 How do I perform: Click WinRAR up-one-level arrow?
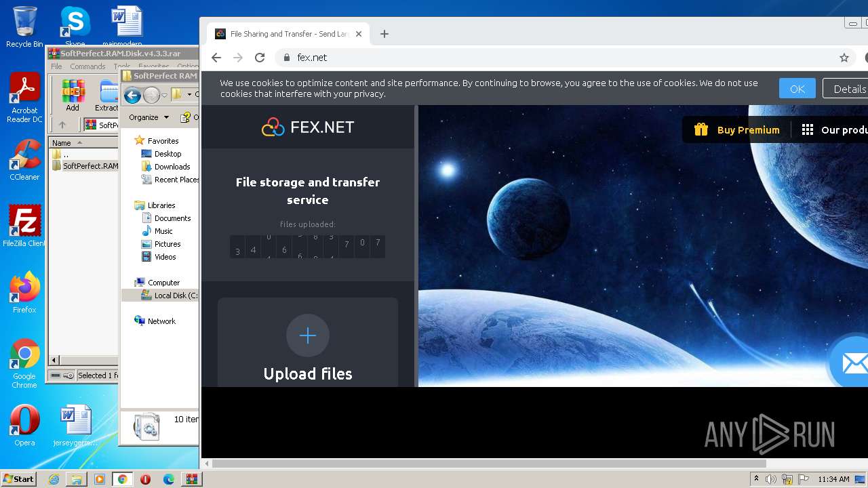(x=62, y=125)
